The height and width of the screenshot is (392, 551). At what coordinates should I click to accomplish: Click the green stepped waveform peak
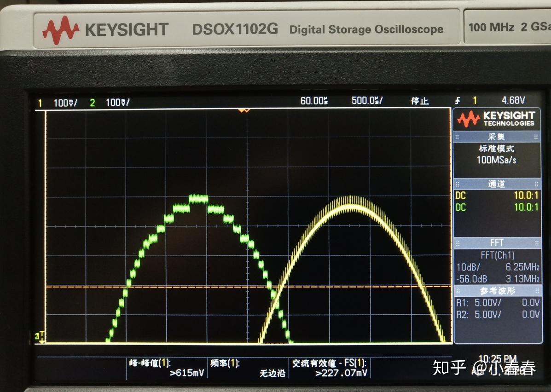pyautogui.click(x=198, y=199)
